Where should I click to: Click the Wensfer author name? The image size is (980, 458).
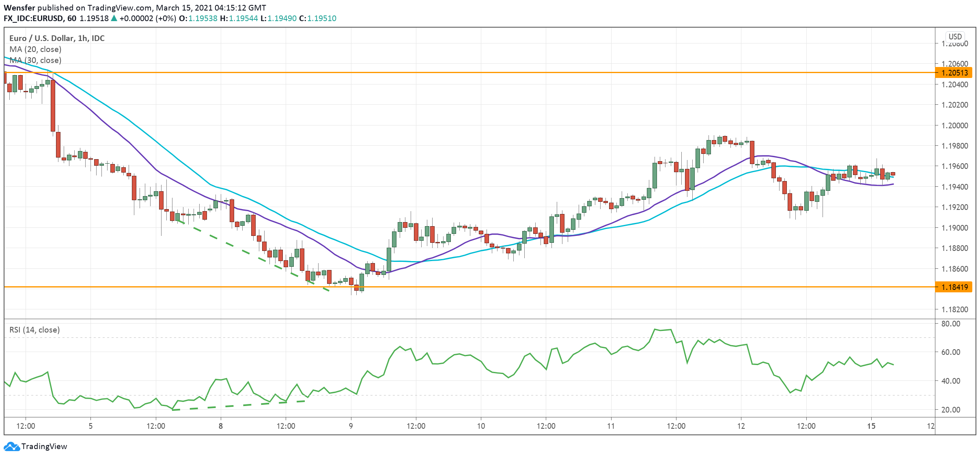click(19, 8)
